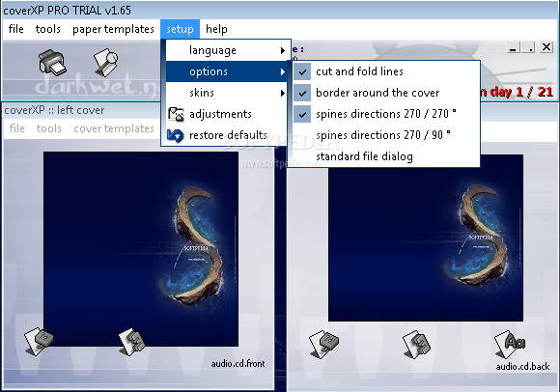560x392 pixels.
Task: Open cover templates menu in left cover window
Action: [x=114, y=128]
